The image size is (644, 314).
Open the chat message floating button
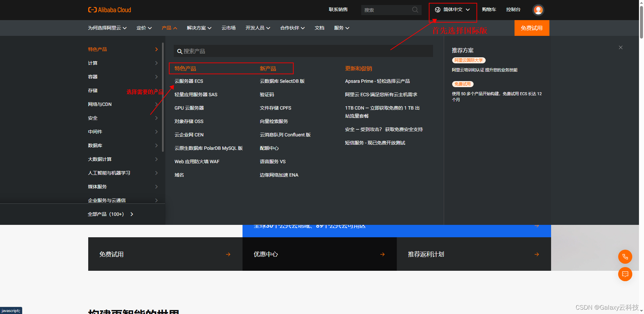tap(625, 274)
